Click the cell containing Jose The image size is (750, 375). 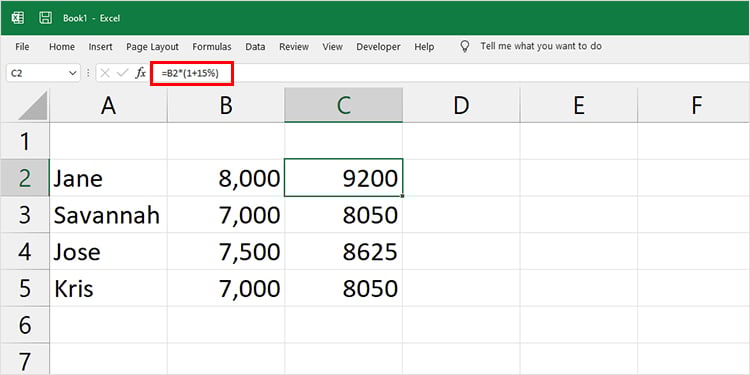(x=109, y=252)
